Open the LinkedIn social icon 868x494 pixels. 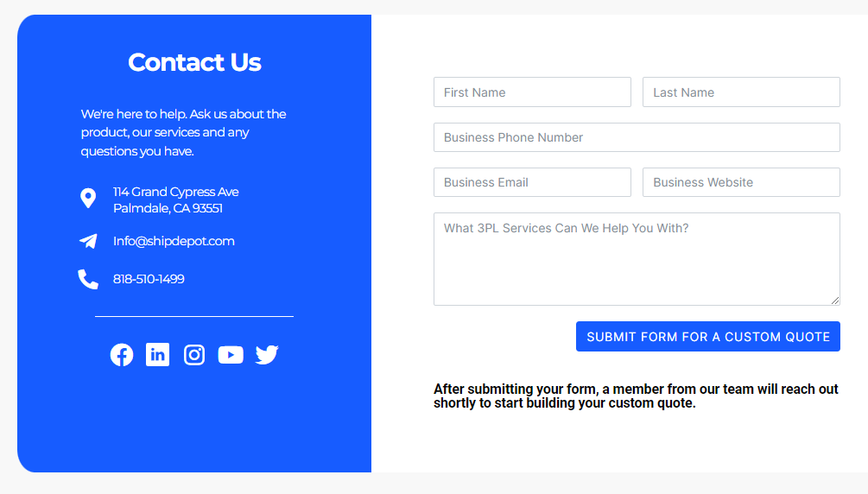click(158, 354)
